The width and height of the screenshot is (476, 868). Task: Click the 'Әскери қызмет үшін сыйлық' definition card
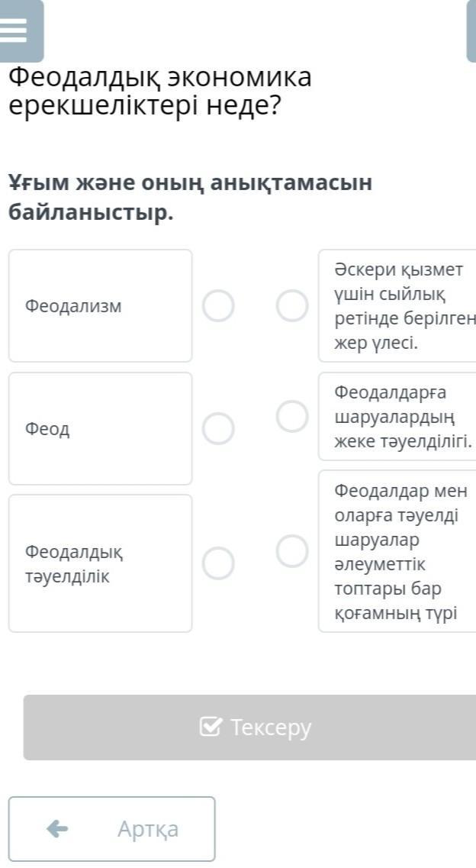[x=398, y=306]
